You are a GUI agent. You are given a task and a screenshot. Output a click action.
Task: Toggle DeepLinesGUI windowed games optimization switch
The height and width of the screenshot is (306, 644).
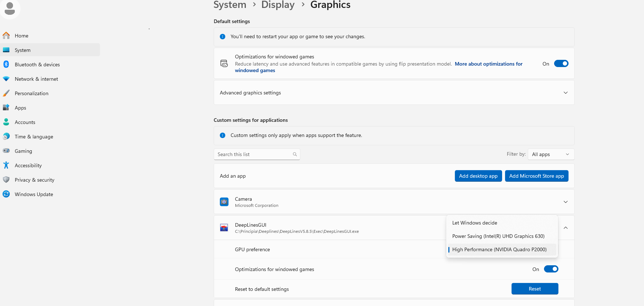[x=551, y=269]
